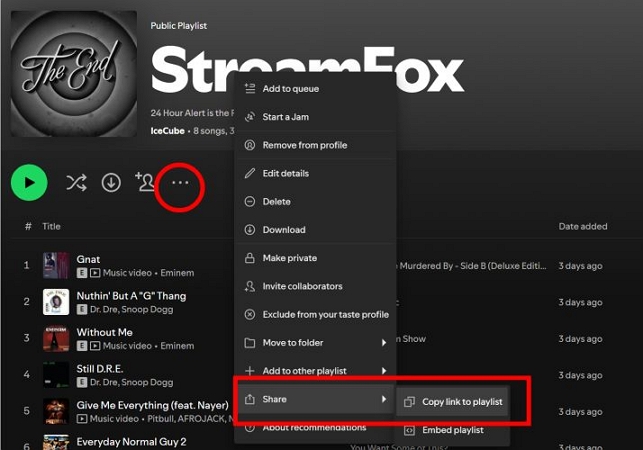Screen dimensions: 643x450
Task: Click Nuthin' But A G Thang album art
Action: click(56, 302)
